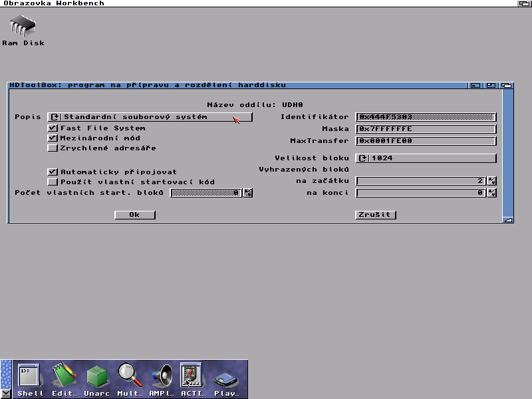
Task: Click the stepper arrows for na konci
Action: 492,193
